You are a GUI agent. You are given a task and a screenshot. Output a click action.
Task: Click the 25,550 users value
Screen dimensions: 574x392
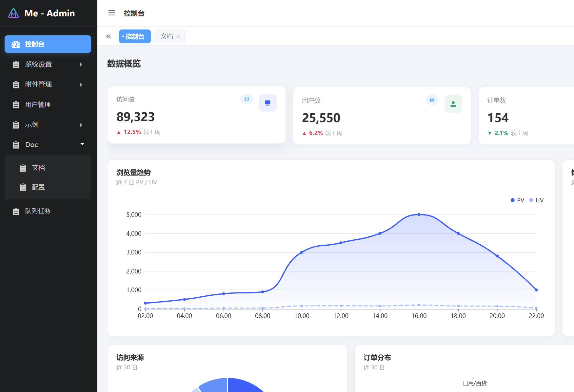point(321,118)
